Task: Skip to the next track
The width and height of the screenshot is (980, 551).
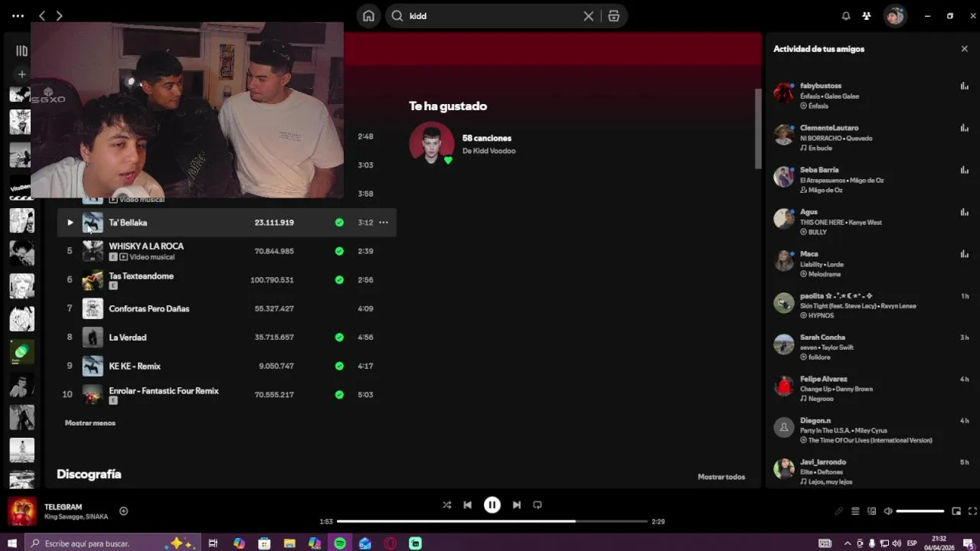Action: [517, 505]
